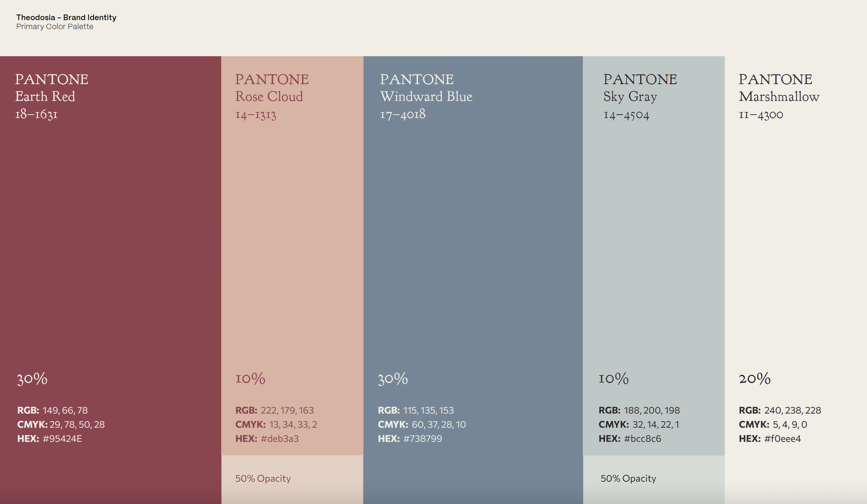The height and width of the screenshot is (504, 867).
Task: Click the Pantone code '14–1313'
Action: tap(255, 115)
